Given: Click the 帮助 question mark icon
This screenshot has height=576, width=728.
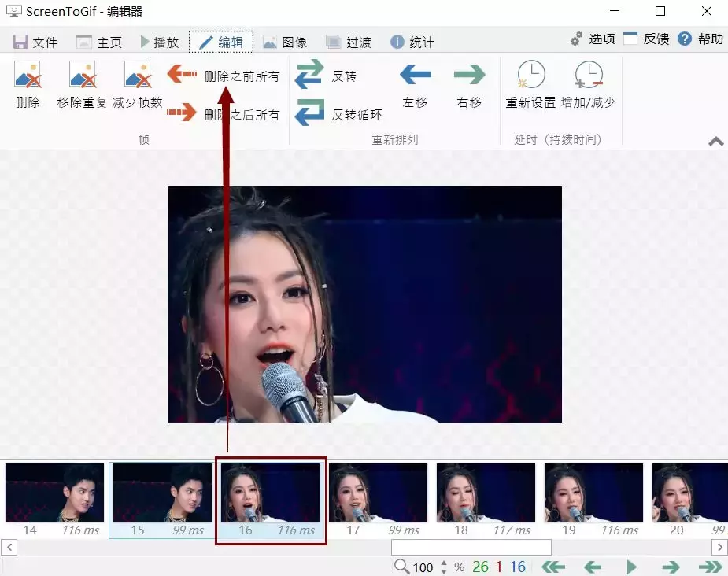Looking at the screenshot, I should tap(685, 39).
